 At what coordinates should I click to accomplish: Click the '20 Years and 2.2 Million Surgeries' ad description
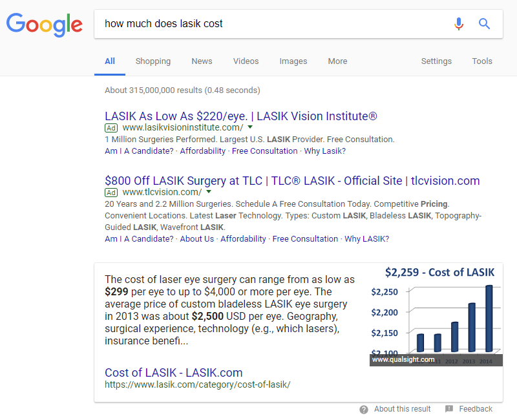click(293, 216)
